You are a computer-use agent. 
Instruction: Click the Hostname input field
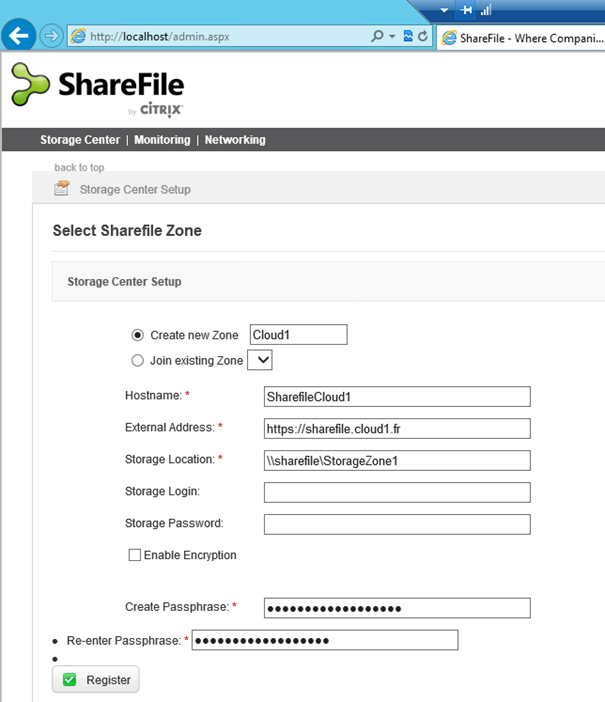[397, 397]
